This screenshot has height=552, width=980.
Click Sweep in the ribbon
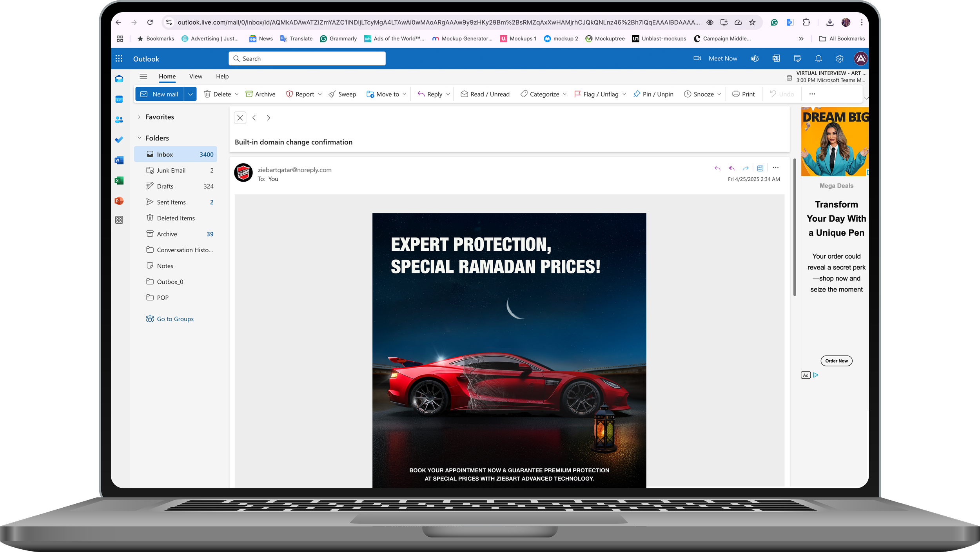point(342,94)
